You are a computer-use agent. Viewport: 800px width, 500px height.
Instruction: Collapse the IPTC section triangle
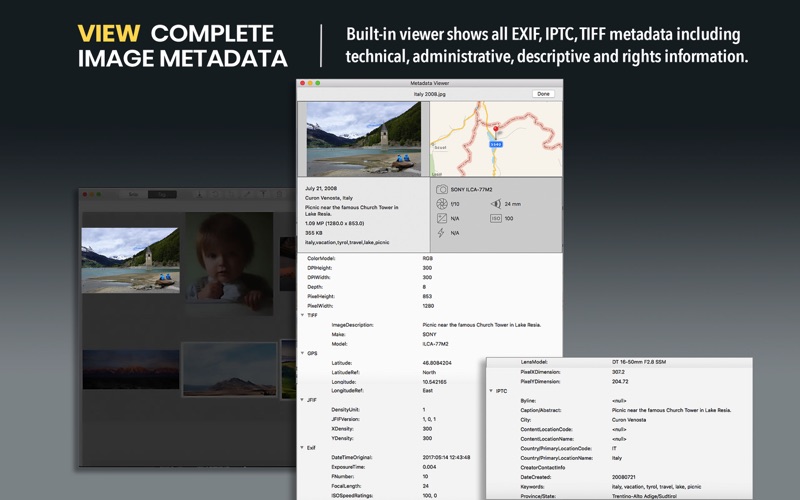491,391
